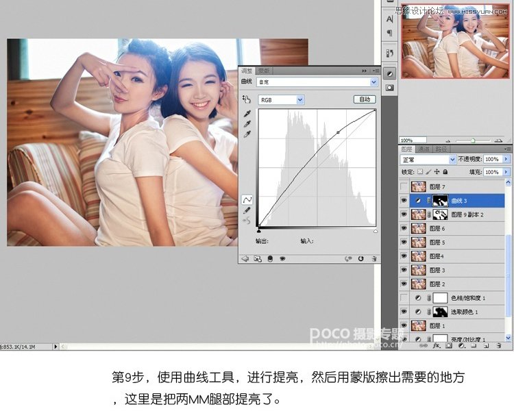Delete layer trash icon in Layers panel
Screen dimensions: 514x420
point(499,345)
